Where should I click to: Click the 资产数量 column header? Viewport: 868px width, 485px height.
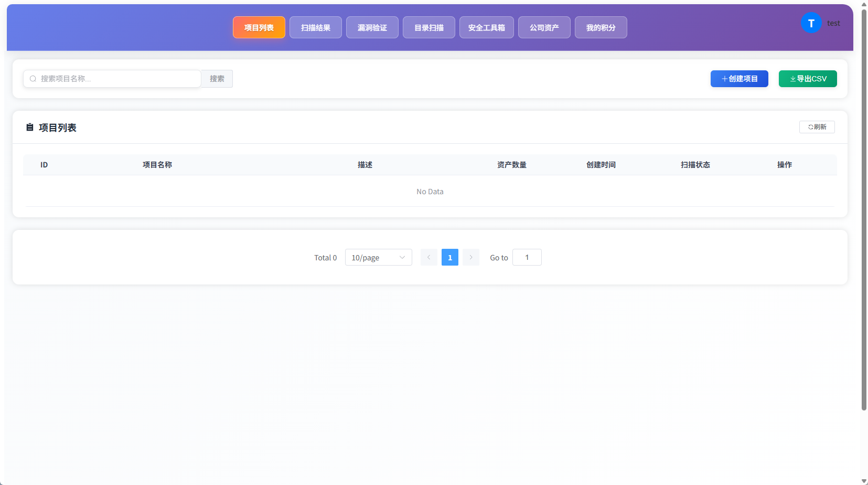[x=512, y=165]
